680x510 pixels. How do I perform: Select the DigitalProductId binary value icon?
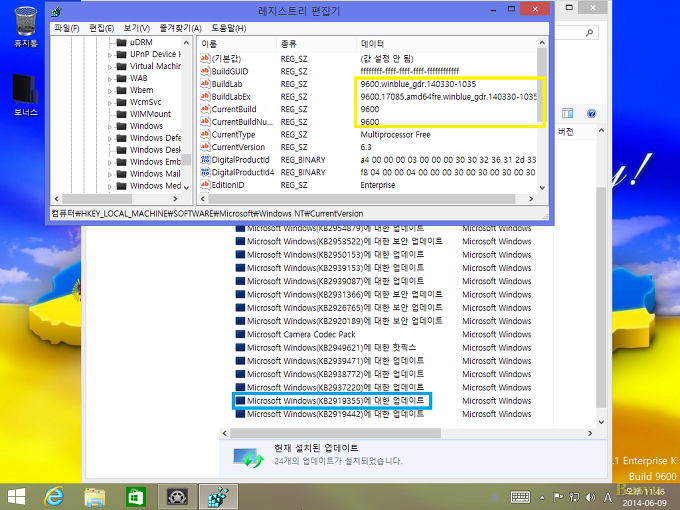coord(205,159)
